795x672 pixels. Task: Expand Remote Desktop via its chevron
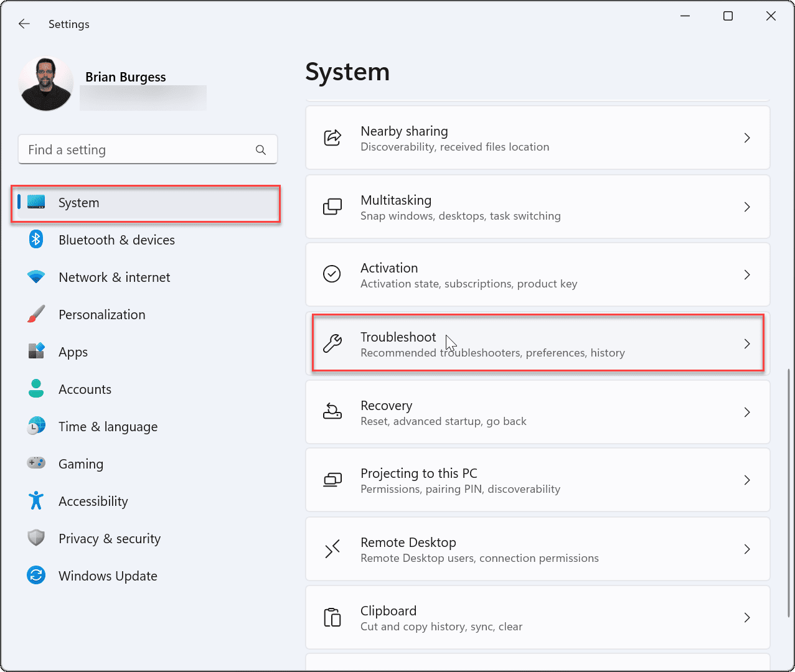747,549
